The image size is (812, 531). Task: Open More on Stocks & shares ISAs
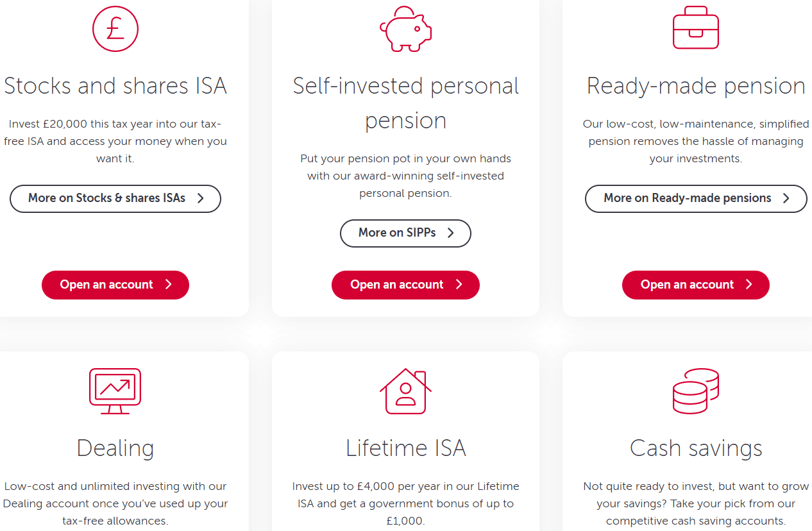coord(115,199)
